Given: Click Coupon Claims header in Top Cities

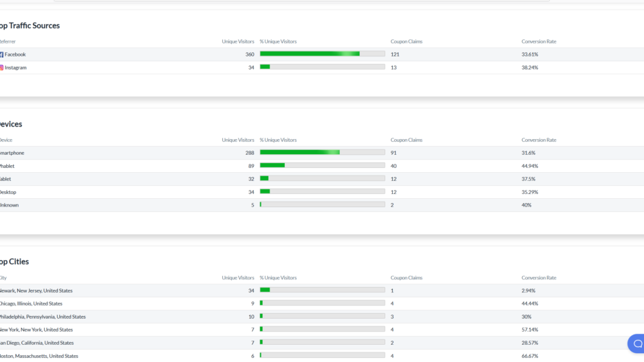Looking at the screenshot, I should point(406,278).
